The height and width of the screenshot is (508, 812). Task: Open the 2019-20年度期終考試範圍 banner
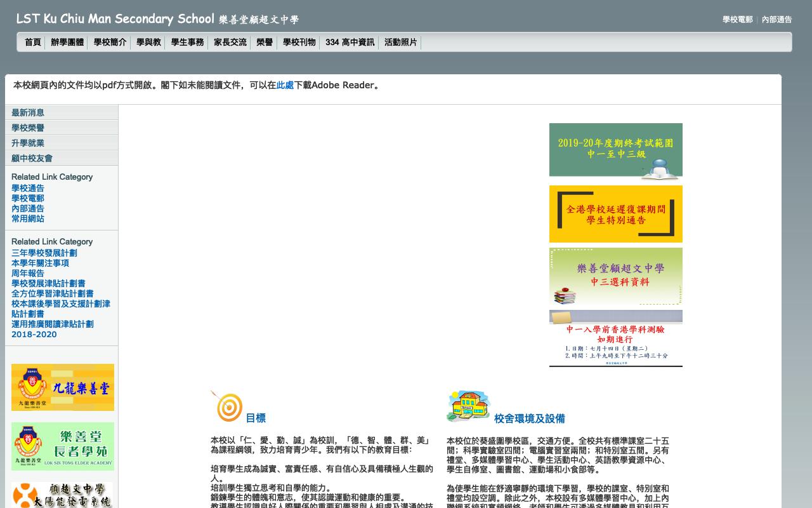[x=615, y=150]
